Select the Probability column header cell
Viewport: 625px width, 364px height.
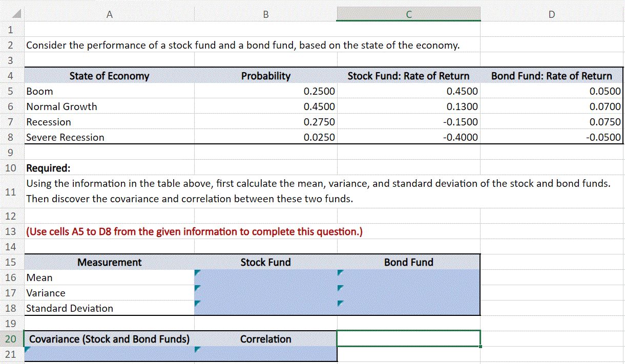pyautogui.click(x=265, y=76)
